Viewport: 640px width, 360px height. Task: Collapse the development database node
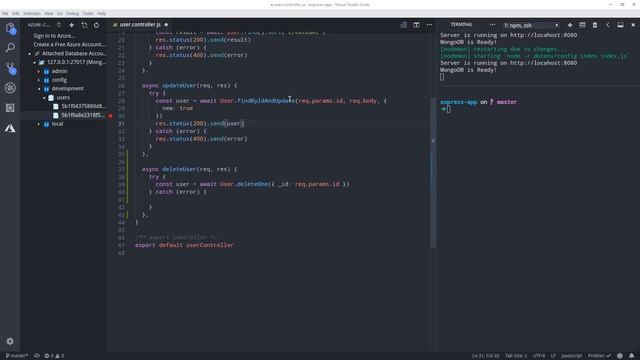39,89
